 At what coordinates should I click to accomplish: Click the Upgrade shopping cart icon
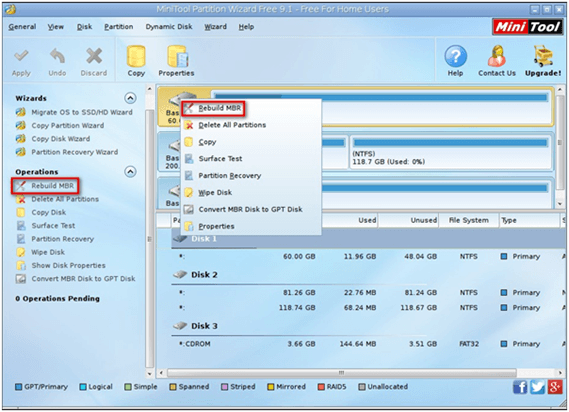click(x=543, y=56)
